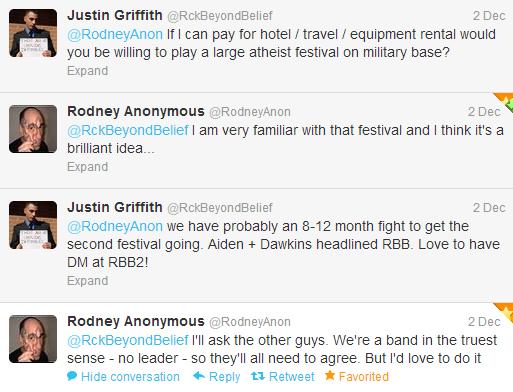
Task: Click Rodney Anonymous avatar in last tweet
Action: pyautogui.click(x=33, y=339)
